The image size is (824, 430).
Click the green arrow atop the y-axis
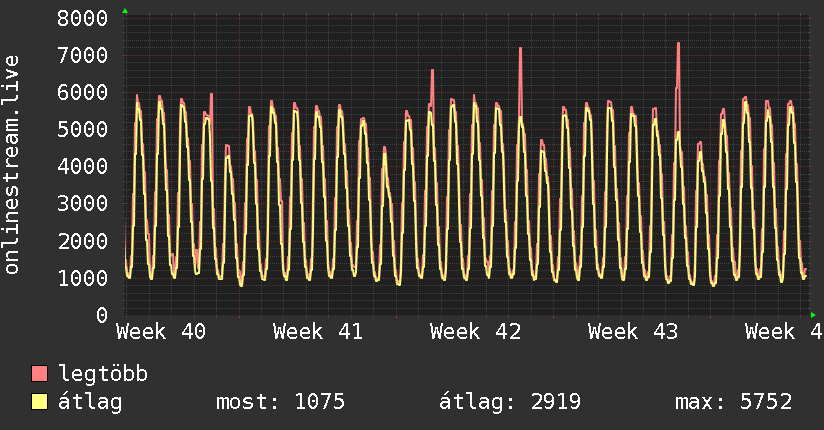(125, 11)
